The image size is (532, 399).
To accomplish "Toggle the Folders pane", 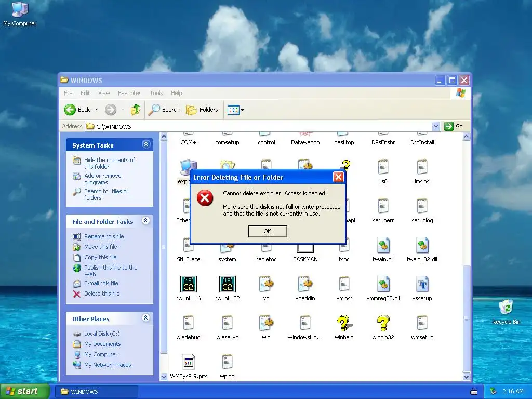I will (x=202, y=110).
